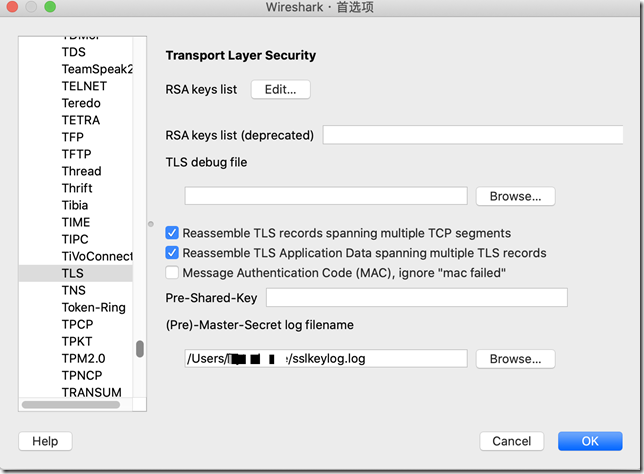Select TIPC protocol
Viewport: 644px width, 474px height.
[76, 239]
